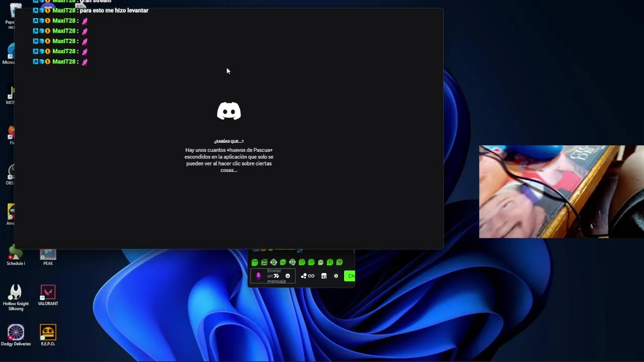
Task: Select the webcam overlay showing the book
Action: click(561, 192)
